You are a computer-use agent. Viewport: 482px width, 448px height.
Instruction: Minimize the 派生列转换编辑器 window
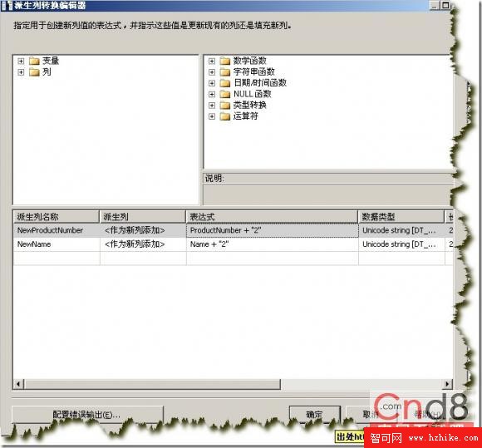pos(435,5)
